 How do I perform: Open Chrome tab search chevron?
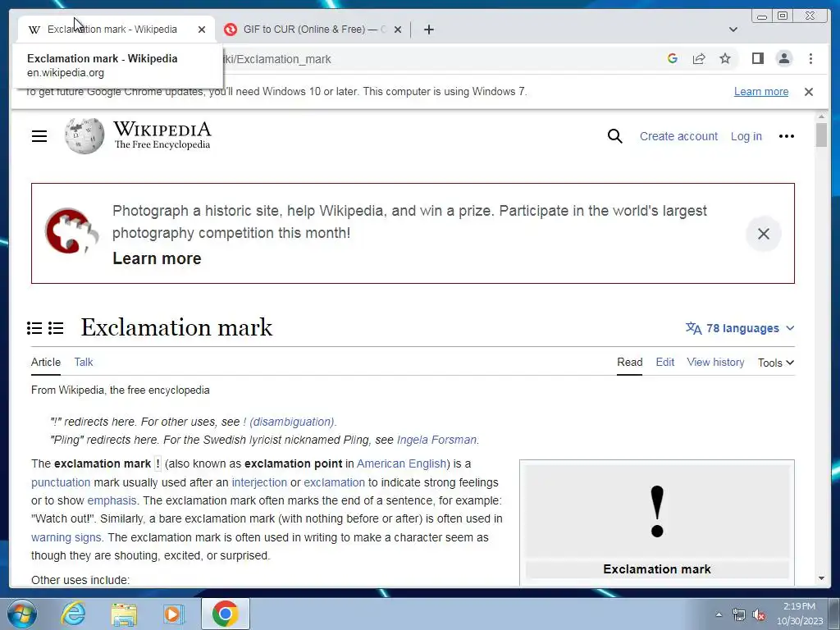click(x=733, y=30)
